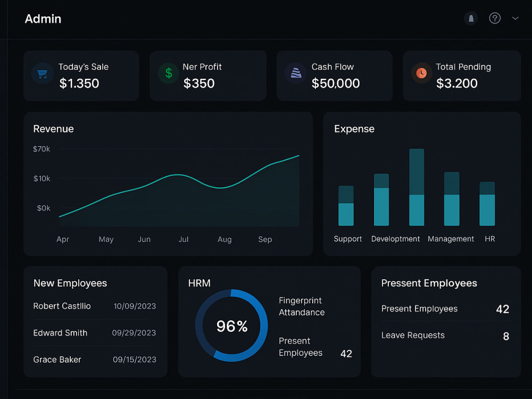Select the $1.350 sale value
This screenshot has width=532, height=399.
(79, 84)
